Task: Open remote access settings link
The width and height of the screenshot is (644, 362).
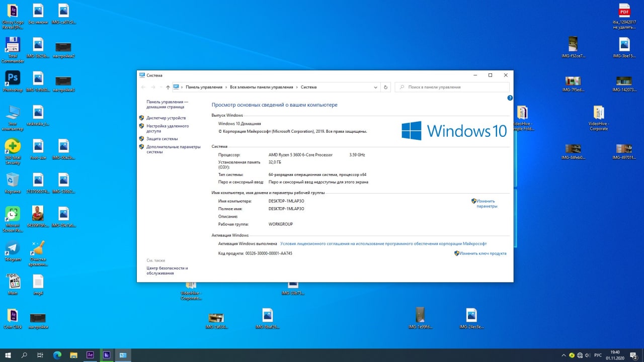Action: click(168, 128)
